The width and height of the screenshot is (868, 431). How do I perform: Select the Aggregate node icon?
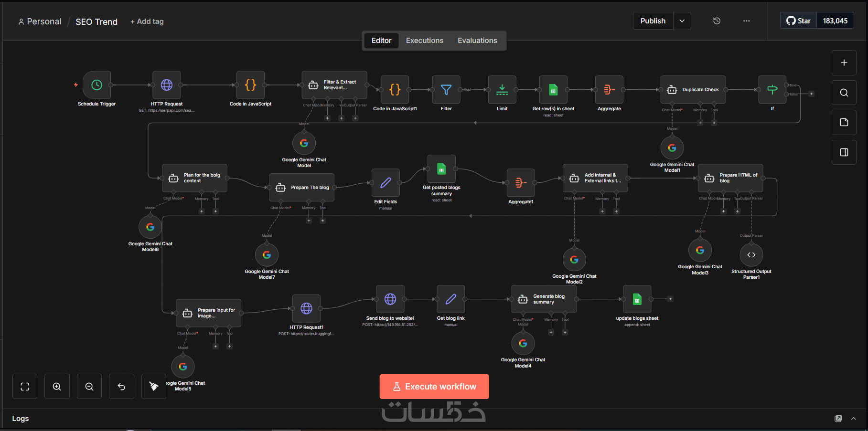(x=609, y=90)
